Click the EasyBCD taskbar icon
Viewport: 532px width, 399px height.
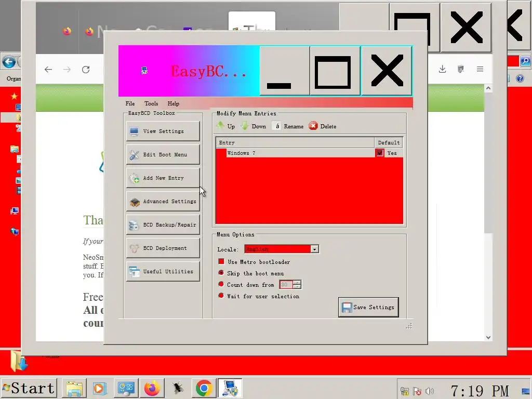pyautogui.click(x=230, y=389)
